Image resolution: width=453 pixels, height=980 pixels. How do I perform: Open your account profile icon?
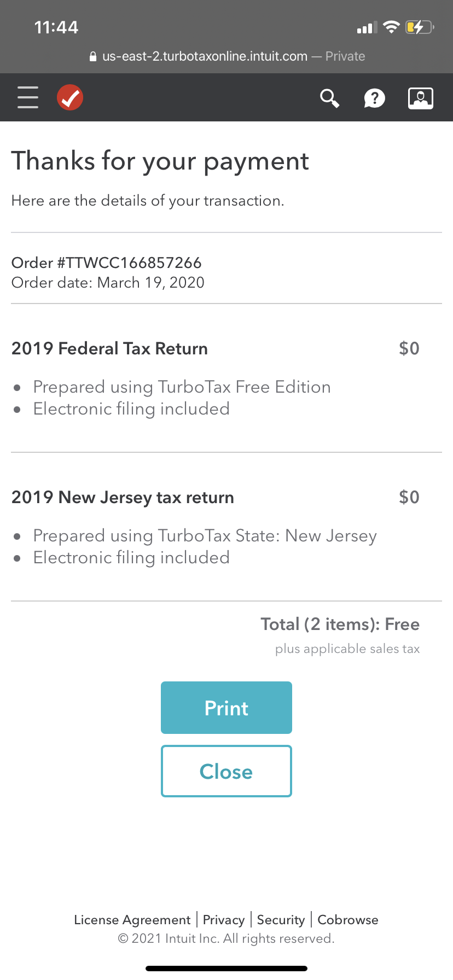420,97
